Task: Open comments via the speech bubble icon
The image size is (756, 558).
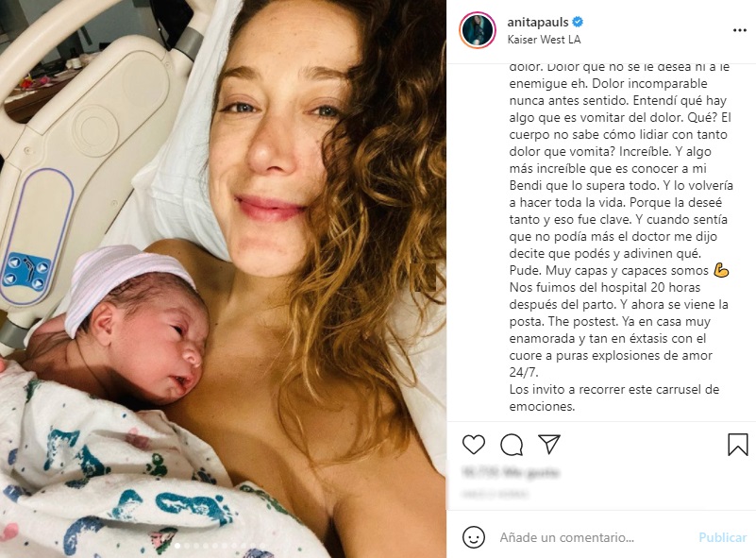Action: (512, 444)
